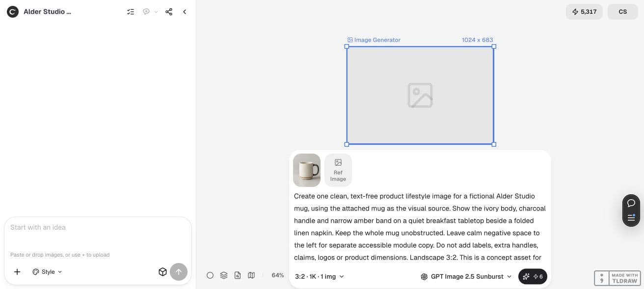Screen dimensions: 644x289
Task: Click the 3D cube icon
Action: pos(162,272)
